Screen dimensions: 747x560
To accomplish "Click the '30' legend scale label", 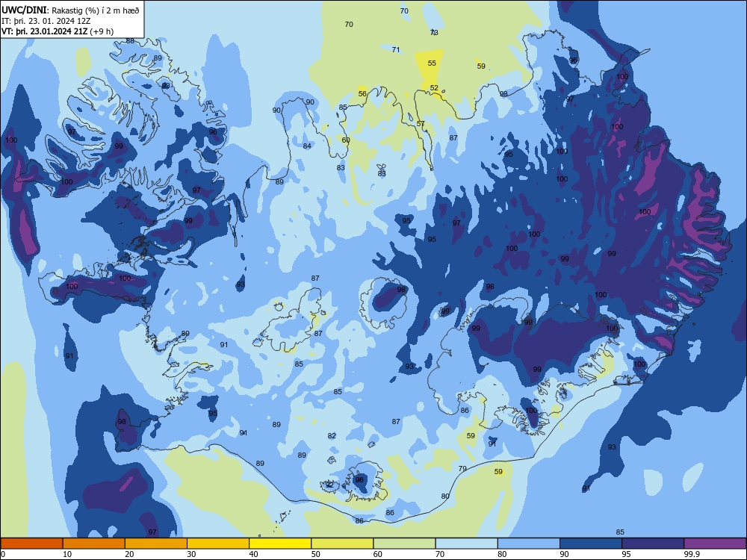I will click(x=191, y=554).
